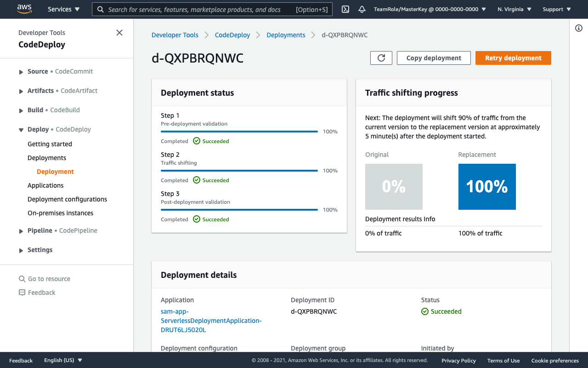The width and height of the screenshot is (588, 368).
Task: Click the Step 2 traffic shifting progress bar
Action: click(239, 171)
